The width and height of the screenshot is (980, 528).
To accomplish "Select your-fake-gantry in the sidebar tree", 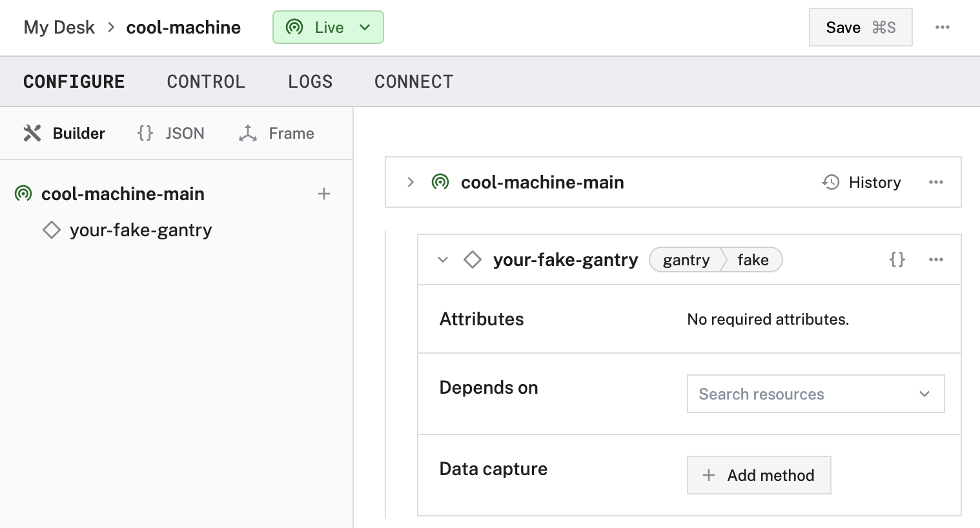I will pos(140,230).
